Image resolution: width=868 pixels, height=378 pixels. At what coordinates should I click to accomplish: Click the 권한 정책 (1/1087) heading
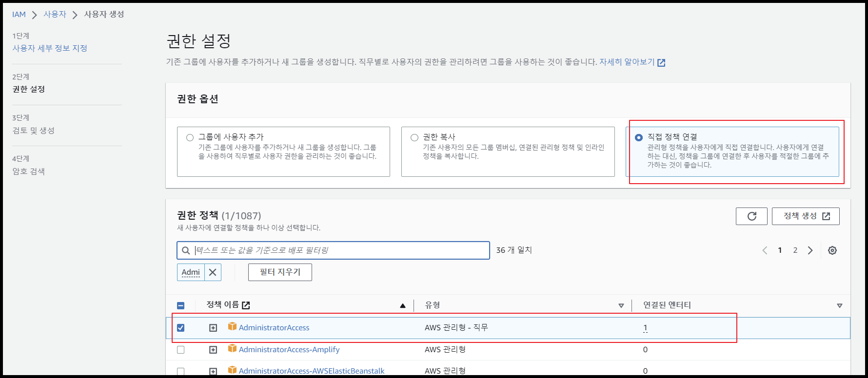coord(219,215)
